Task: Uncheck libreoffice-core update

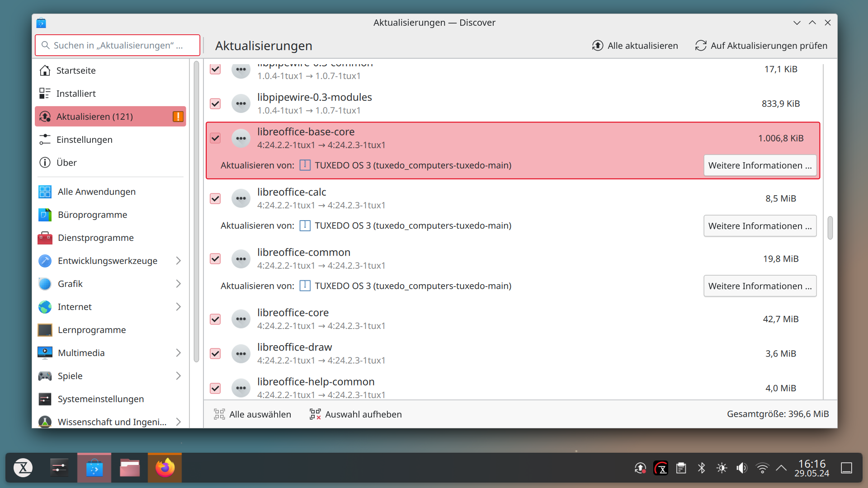Action: (x=215, y=319)
